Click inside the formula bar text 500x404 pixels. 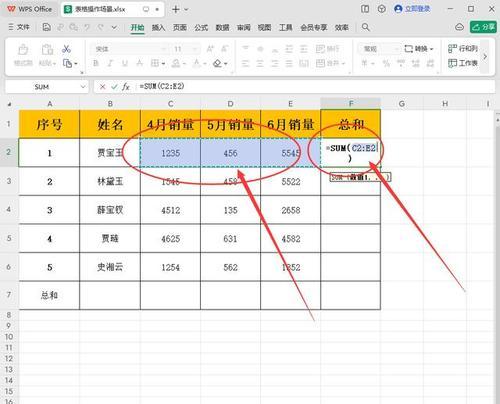(x=162, y=86)
